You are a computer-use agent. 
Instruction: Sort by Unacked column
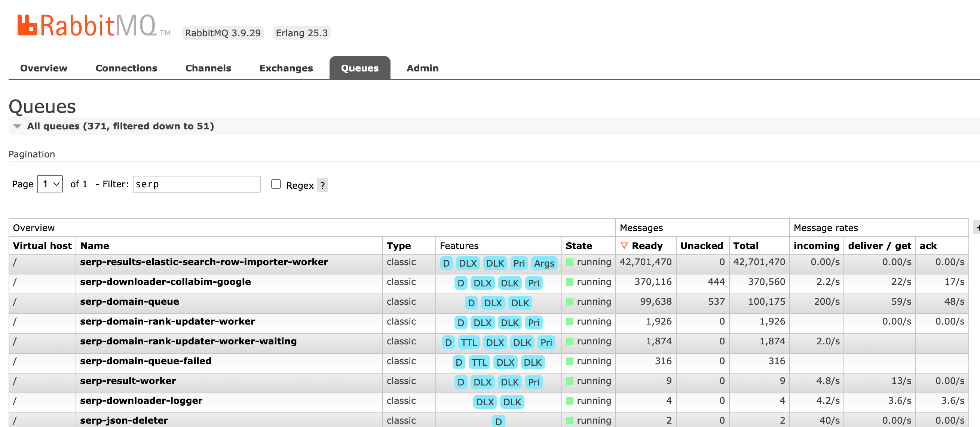701,246
